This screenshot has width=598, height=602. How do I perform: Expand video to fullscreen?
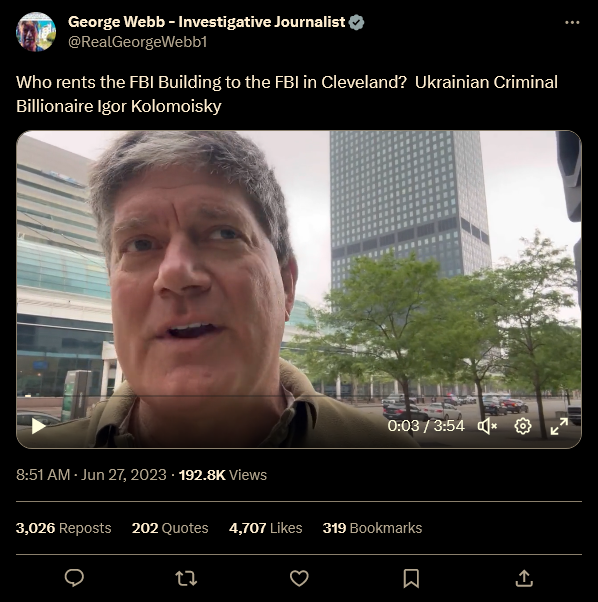[559, 426]
